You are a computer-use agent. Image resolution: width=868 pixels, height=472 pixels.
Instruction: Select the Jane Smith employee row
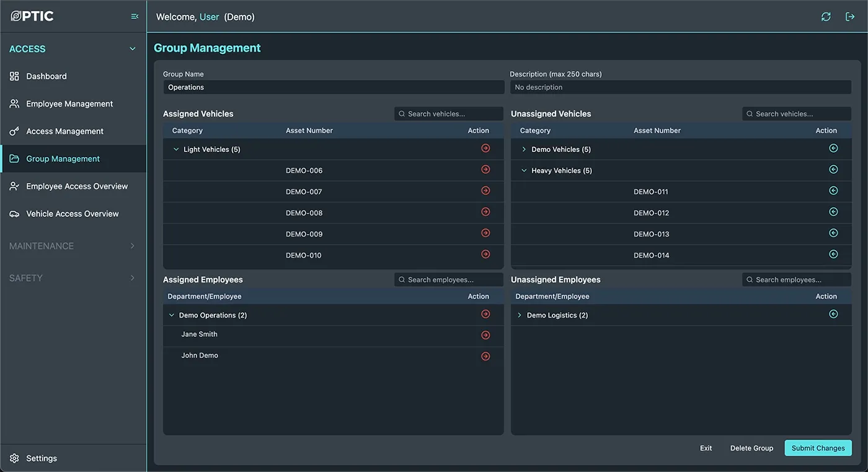click(334, 335)
